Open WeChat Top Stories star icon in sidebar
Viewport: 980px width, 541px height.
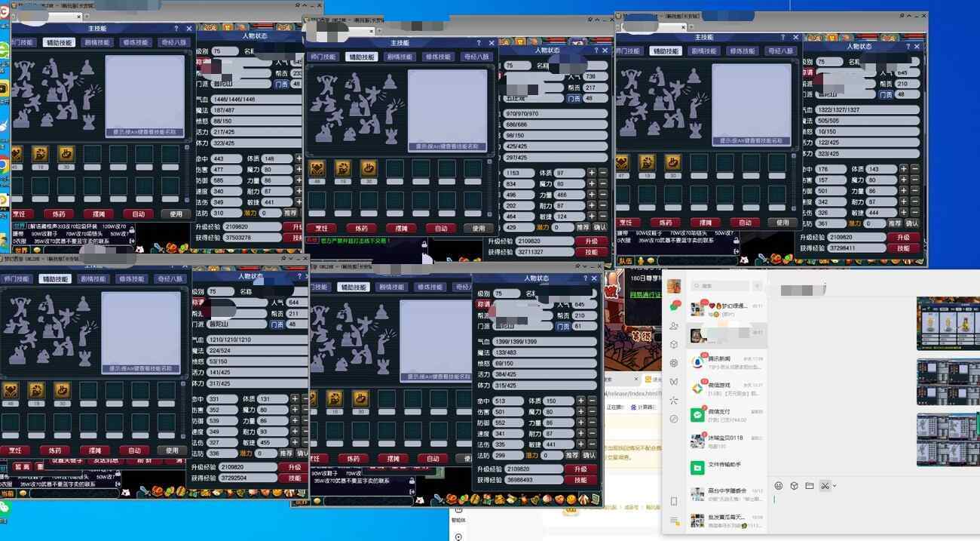pyautogui.click(x=674, y=400)
